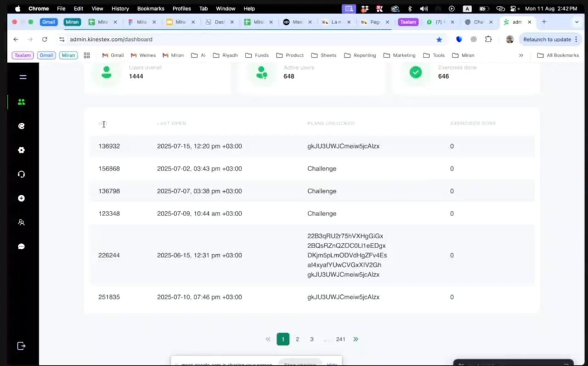Image resolution: width=588 pixels, height=366 pixels.
Task: Open the settings gear in sidebar
Action: click(x=21, y=150)
